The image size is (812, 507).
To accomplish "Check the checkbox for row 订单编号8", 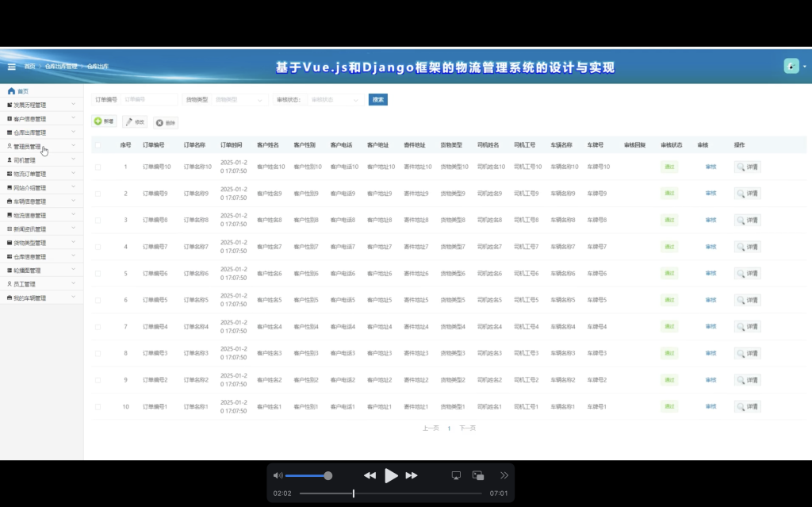I will [98, 221].
